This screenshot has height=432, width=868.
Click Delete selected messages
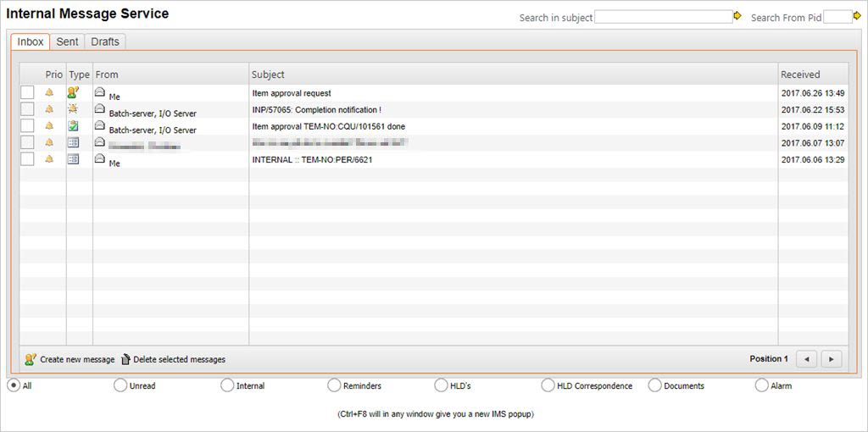pyautogui.click(x=173, y=359)
